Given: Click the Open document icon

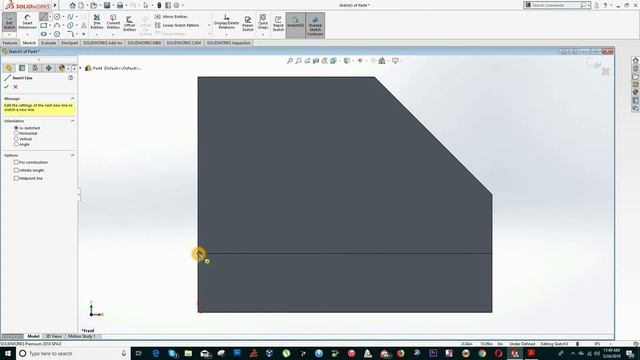Looking at the screenshot, I should [x=94, y=5].
